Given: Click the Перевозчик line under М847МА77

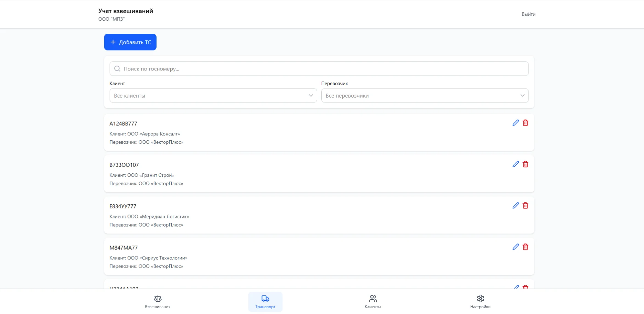Looking at the screenshot, I should [x=146, y=266].
